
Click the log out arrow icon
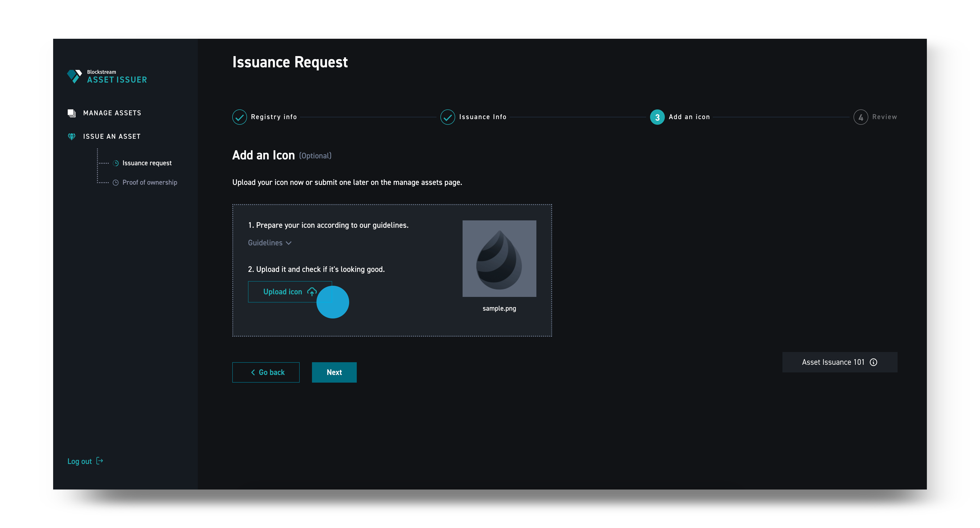100,461
